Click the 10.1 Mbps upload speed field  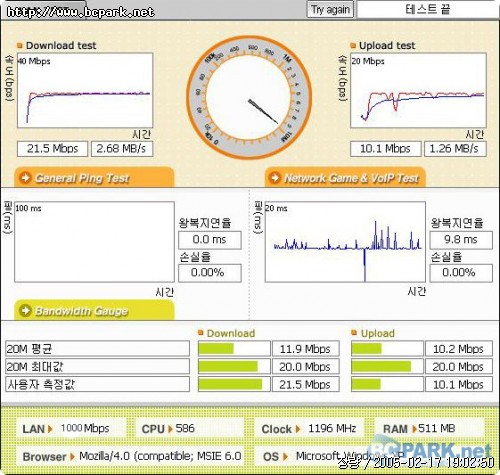pyautogui.click(x=386, y=149)
